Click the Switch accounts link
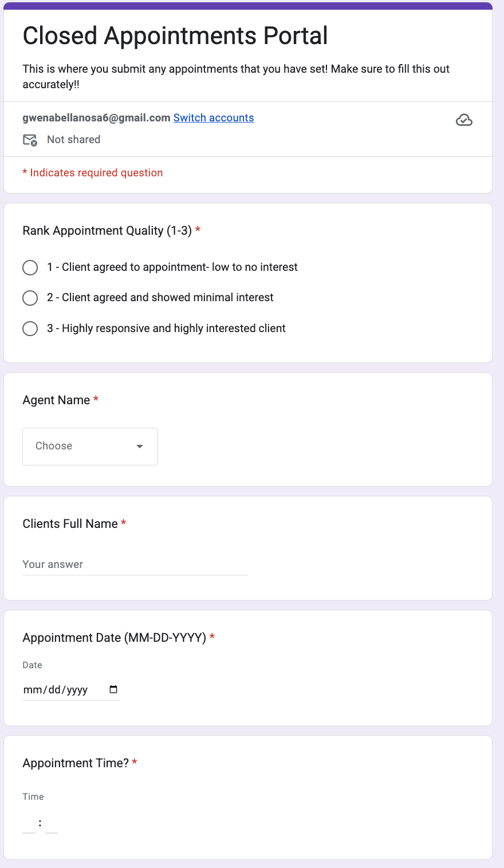 (x=214, y=118)
